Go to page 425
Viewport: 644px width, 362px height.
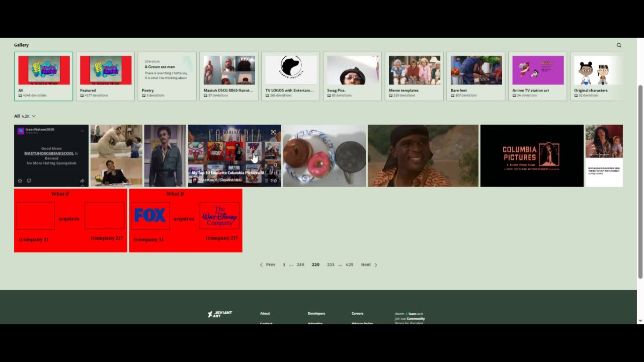pyautogui.click(x=350, y=264)
